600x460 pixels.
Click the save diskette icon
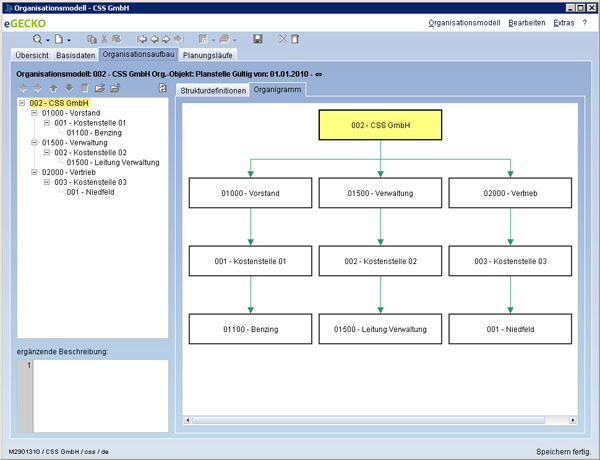tap(258, 38)
